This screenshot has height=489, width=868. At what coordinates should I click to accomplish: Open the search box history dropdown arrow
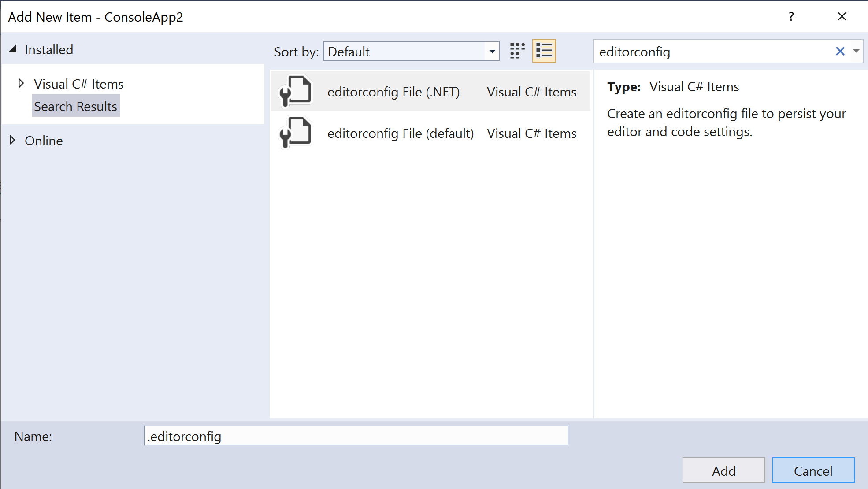click(856, 52)
